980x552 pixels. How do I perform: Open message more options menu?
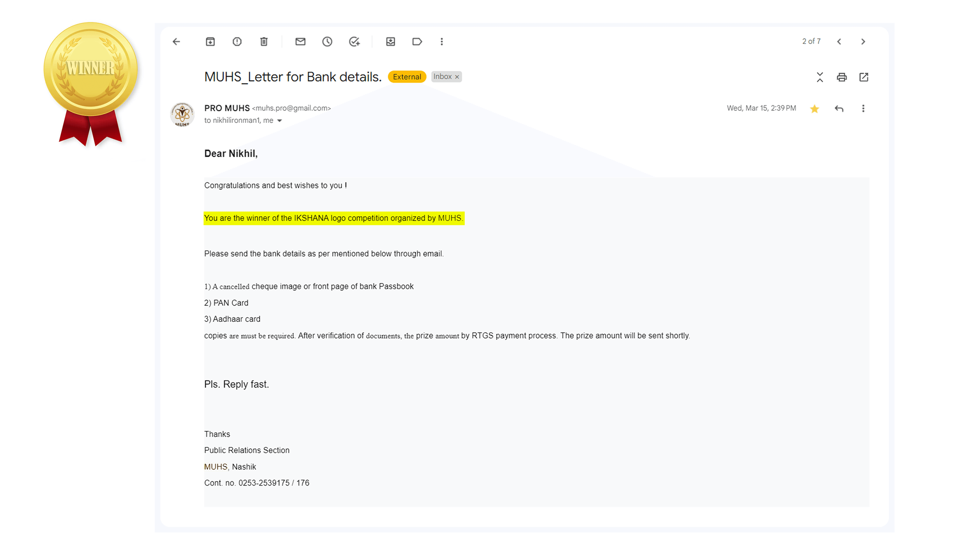(863, 109)
